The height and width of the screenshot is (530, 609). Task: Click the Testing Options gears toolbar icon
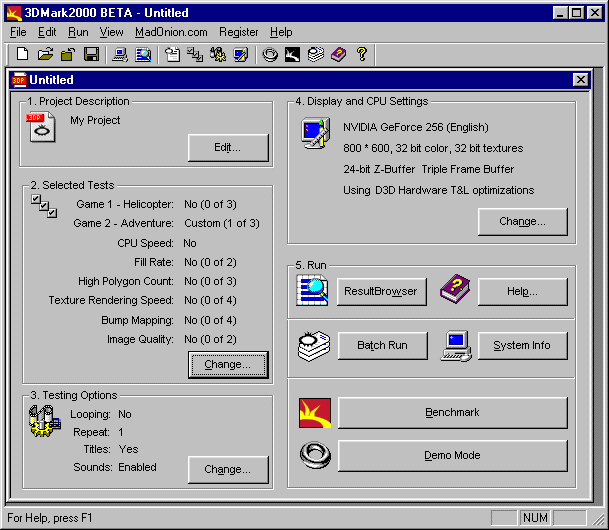pos(218,54)
